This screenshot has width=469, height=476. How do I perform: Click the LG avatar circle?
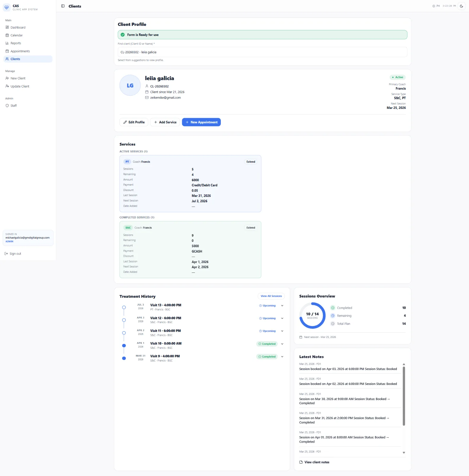coord(130,85)
